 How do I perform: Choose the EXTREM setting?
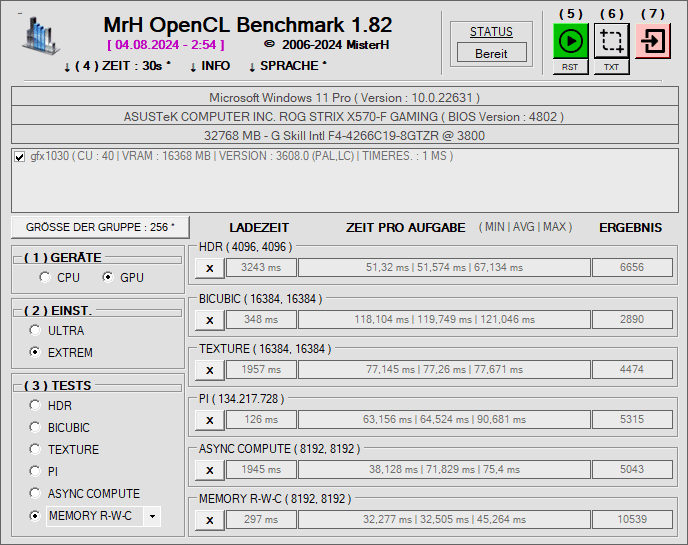35,352
